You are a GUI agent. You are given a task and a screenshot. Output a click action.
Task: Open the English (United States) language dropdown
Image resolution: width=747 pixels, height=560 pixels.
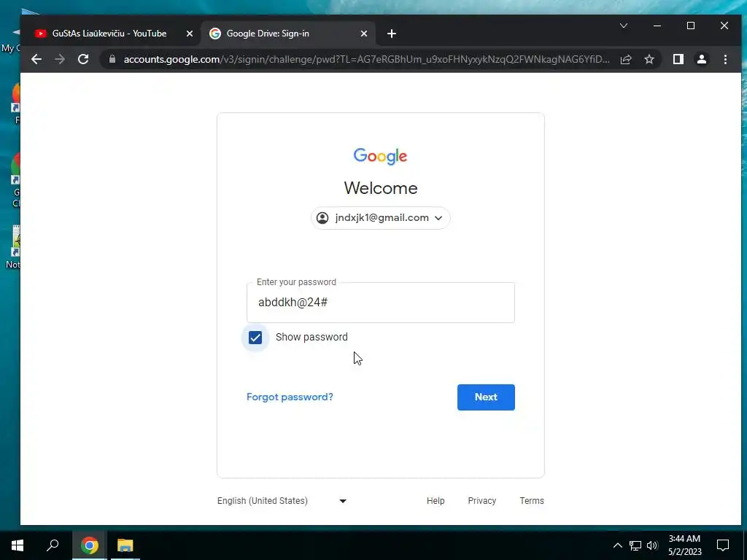(282, 501)
